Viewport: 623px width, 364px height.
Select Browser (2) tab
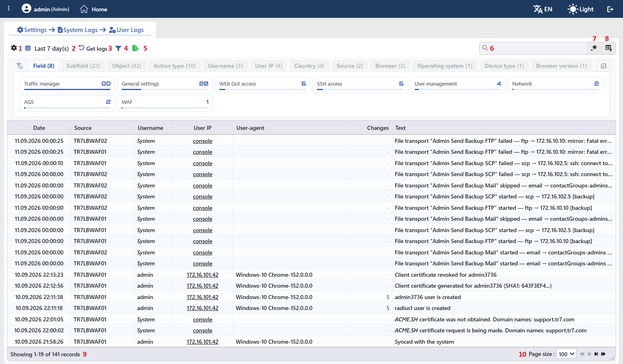click(x=390, y=66)
